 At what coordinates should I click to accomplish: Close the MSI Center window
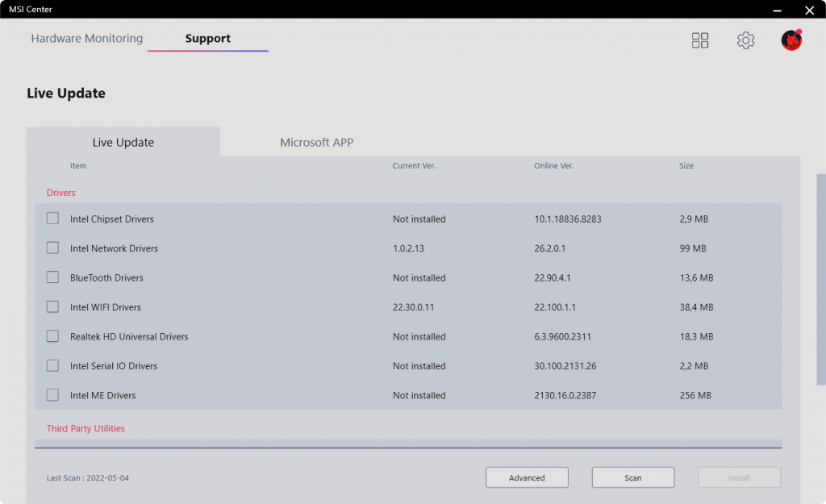[x=810, y=10]
